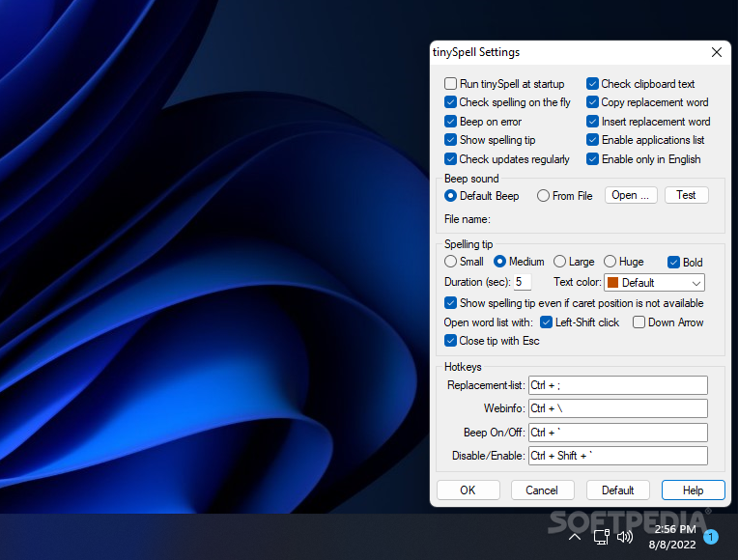Click the Webinfo hotkey field
The height and width of the screenshot is (560, 738).
coord(618,408)
